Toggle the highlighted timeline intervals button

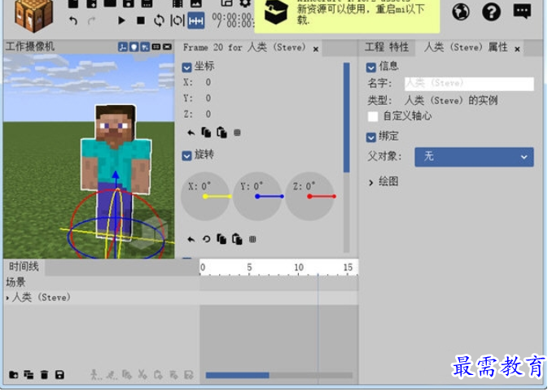coord(195,21)
